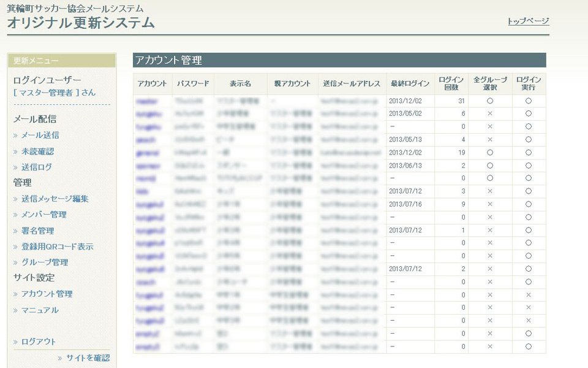Select 送信メッセージ編集 in the management menu
The height and width of the screenshot is (368, 588).
[55, 199]
